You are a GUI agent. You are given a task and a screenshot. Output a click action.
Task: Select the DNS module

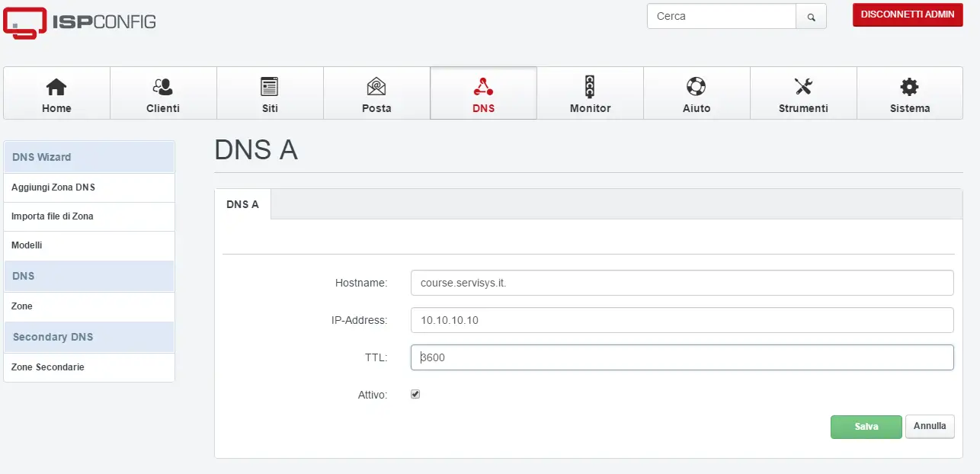pos(483,93)
